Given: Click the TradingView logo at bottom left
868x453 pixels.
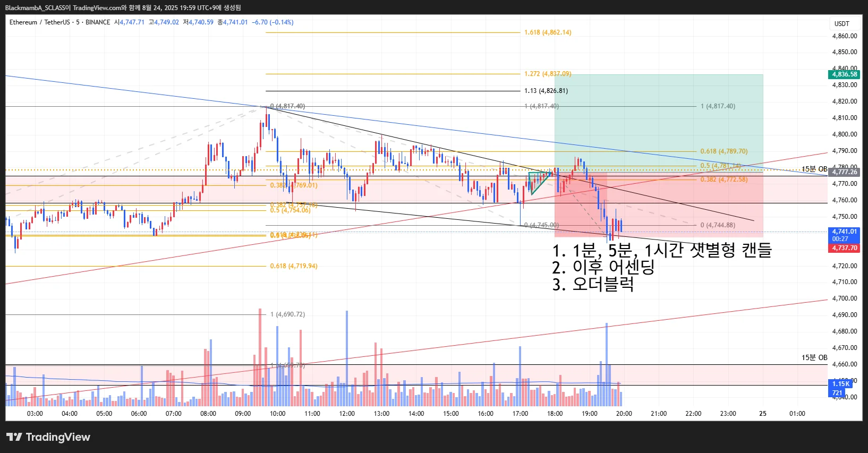Looking at the screenshot, I should pyautogui.click(x=48, y=437).
